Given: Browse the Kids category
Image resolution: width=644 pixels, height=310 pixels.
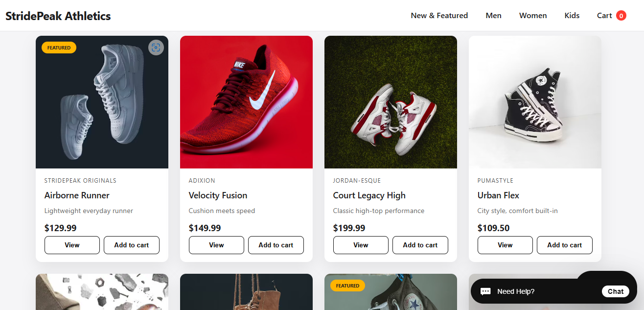Looking at the screenshot, I should pyautogui.click(x=572, y=15).
